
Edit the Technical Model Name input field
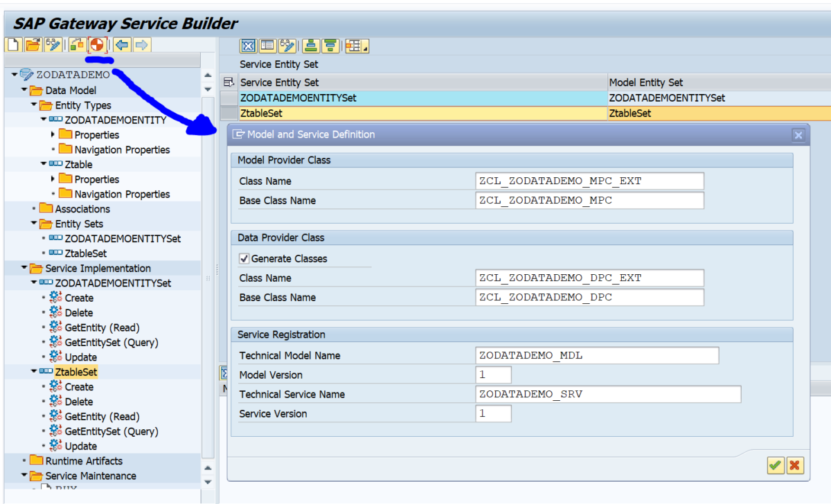596,355
